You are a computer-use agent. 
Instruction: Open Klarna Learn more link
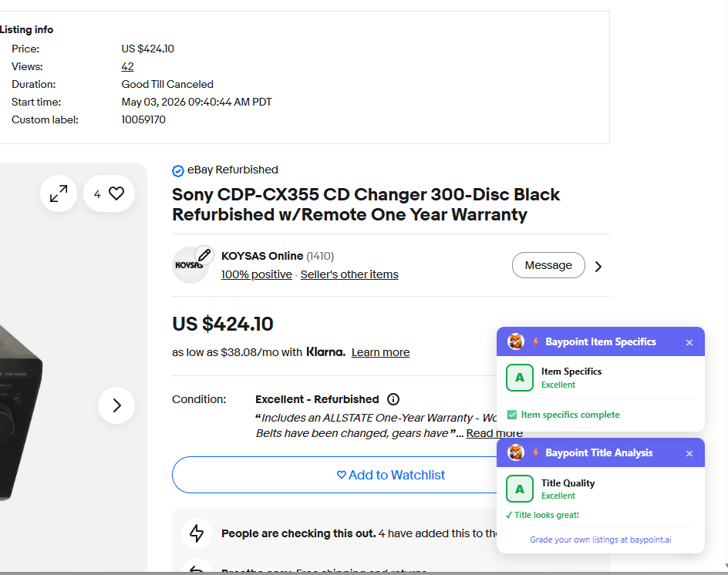(x=381, y=352)
